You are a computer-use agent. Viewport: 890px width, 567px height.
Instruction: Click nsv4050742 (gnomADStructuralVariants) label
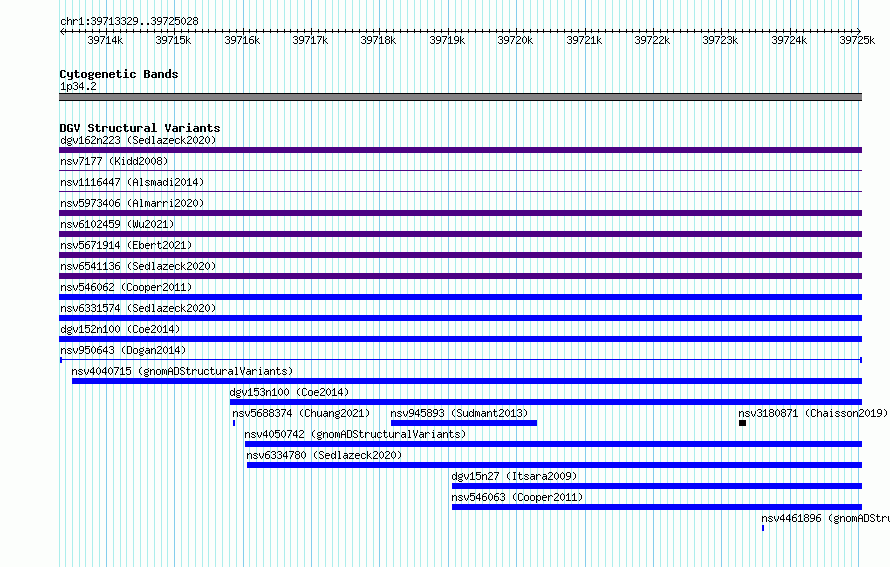coord(355,434)
